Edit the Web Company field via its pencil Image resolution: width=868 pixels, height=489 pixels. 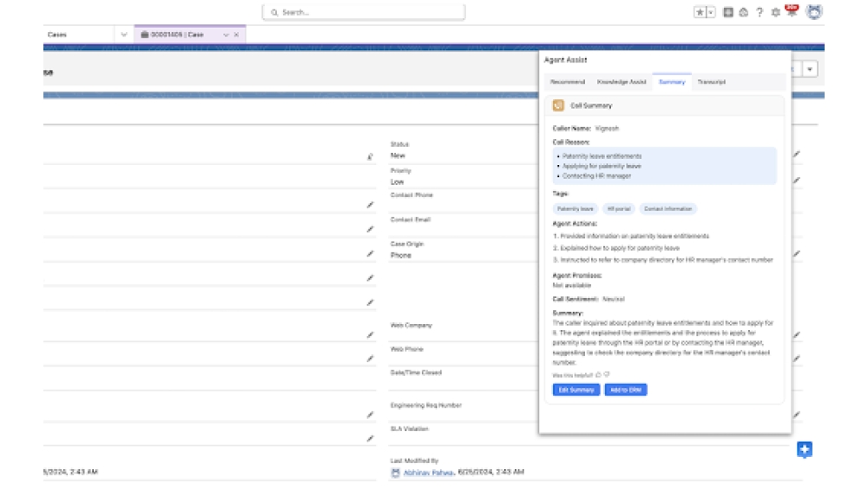[797, 335]
